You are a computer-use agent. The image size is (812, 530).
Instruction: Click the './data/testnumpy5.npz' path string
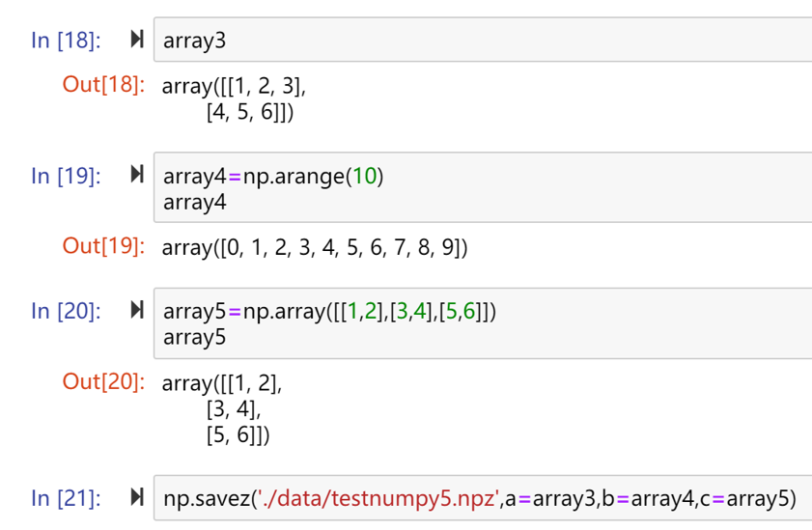(x=378, y=499)
